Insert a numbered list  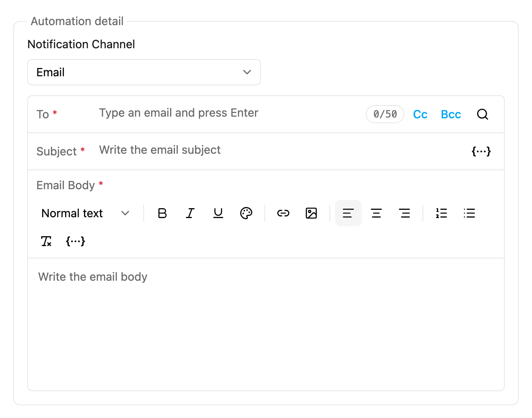point(441,213)
